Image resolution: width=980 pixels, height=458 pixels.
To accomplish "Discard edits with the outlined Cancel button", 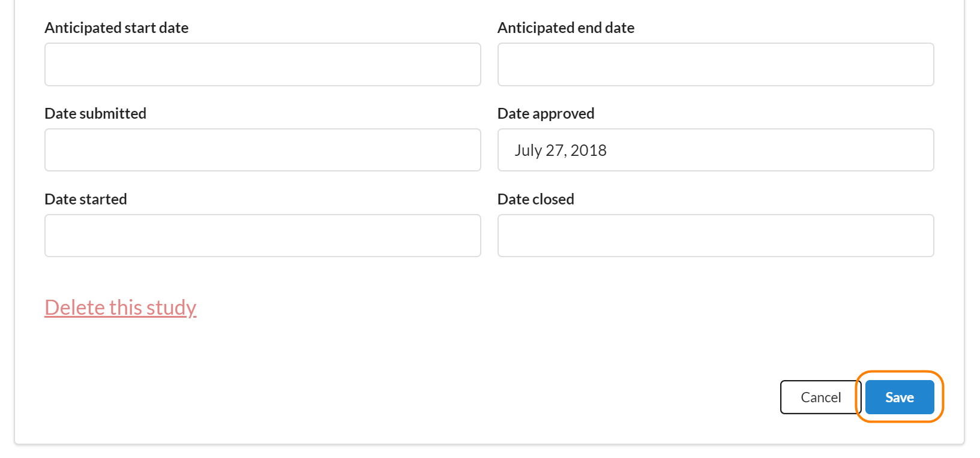I will point(820,397).
